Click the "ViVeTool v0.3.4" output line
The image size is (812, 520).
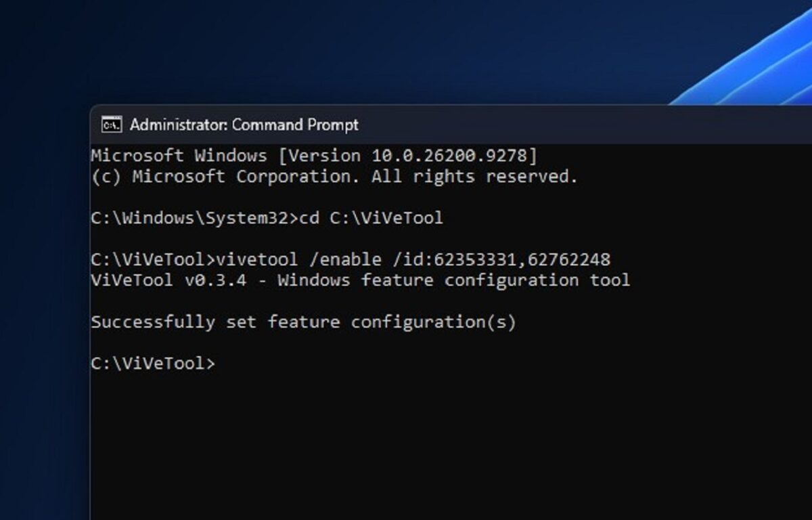pos(361,280)
